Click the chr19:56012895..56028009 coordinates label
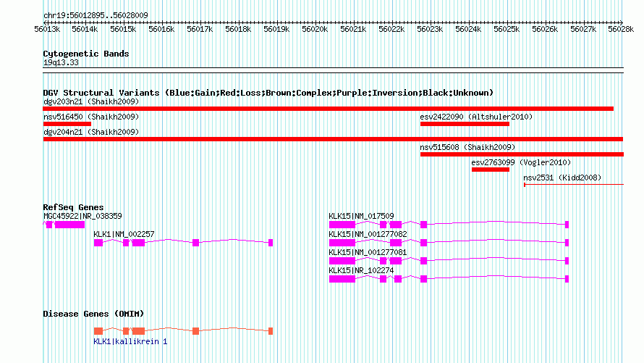The height and width of the screenshot is (363, 644). pos(96,15)
